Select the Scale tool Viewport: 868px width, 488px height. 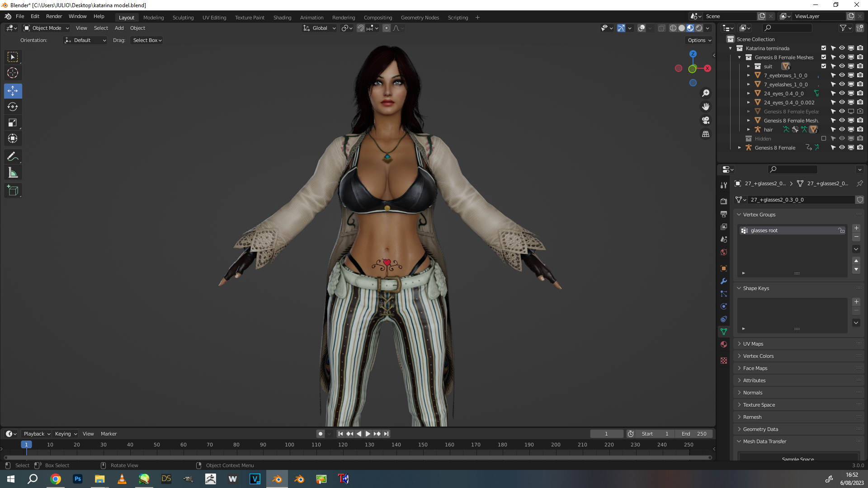point(13,122)
